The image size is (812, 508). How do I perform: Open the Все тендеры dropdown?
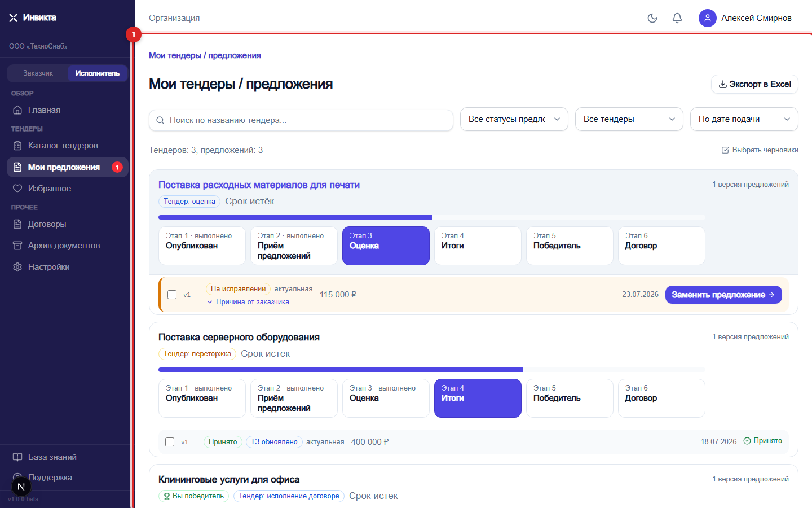click(629, 119)
